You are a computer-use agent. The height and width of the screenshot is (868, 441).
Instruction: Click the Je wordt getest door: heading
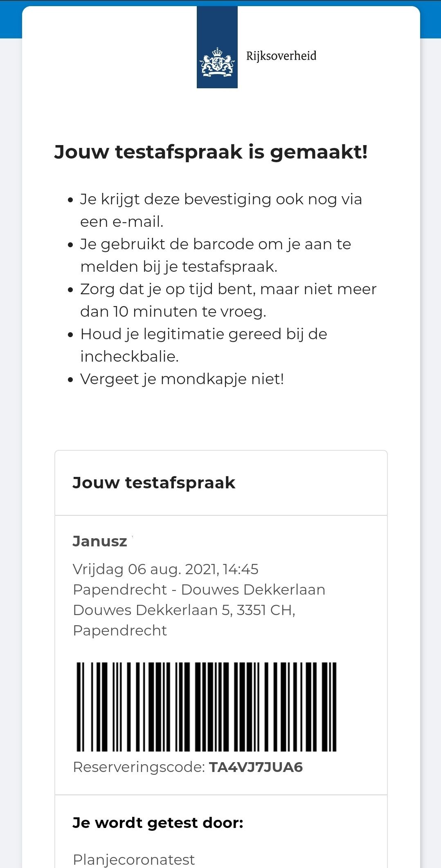pyautogui.click(x=158, y=822)
